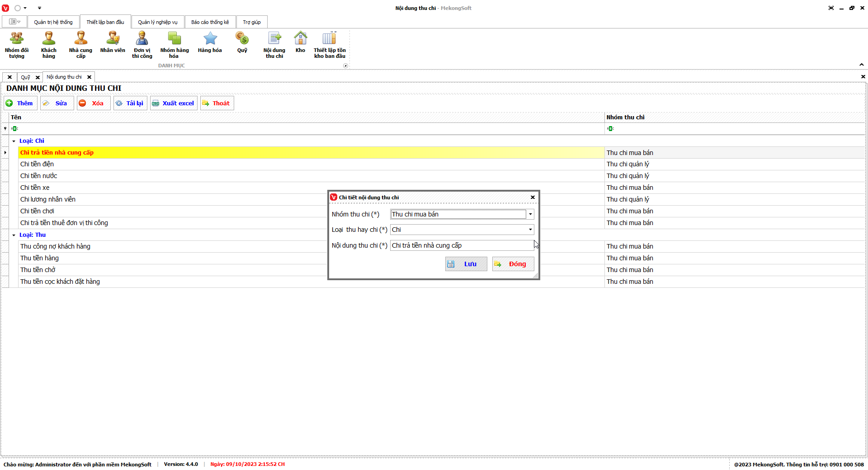Viewport: 868px width, 470px height.
Task: Switch to Thiết lập ban đầu tab
Action: 105,22
